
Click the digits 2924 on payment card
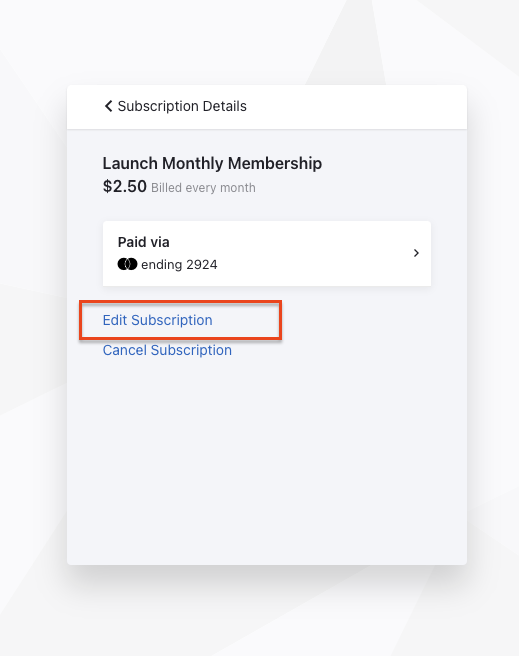pos(202,265)
